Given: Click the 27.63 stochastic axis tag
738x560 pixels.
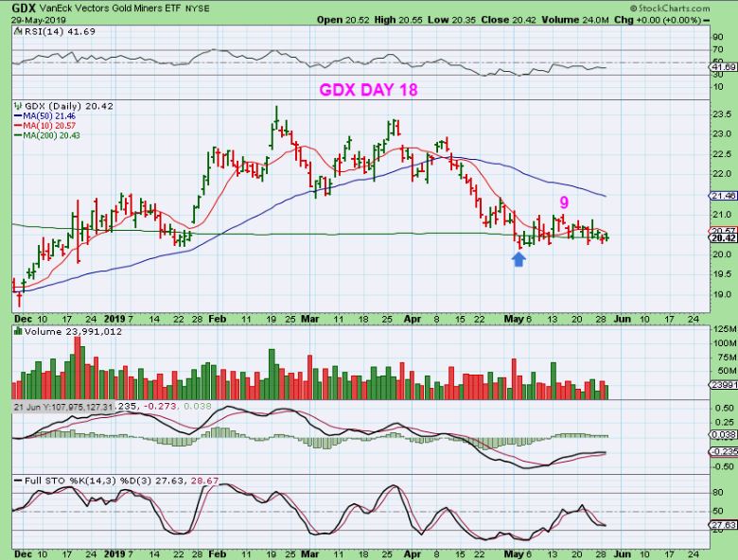Looking at the screenshot, I should point(724,525).
